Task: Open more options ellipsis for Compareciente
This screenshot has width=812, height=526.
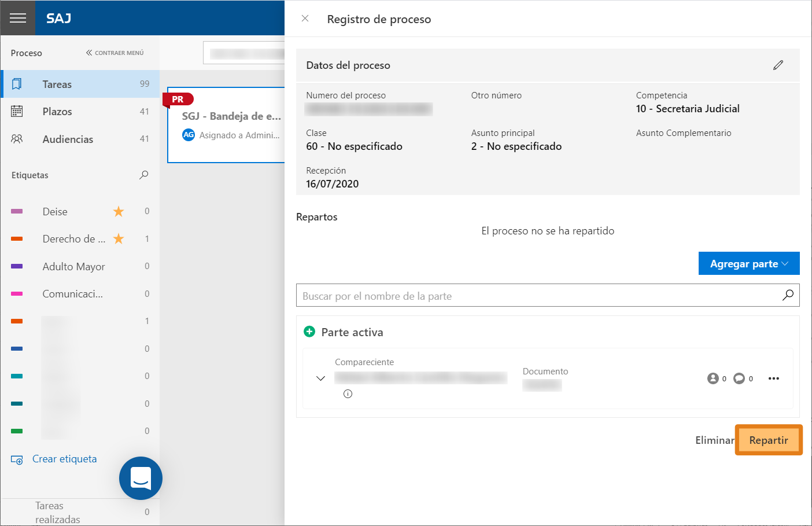Action: pos(774,378)
